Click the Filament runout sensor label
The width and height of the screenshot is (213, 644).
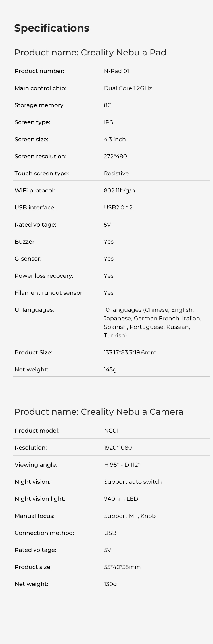point(49,293)
